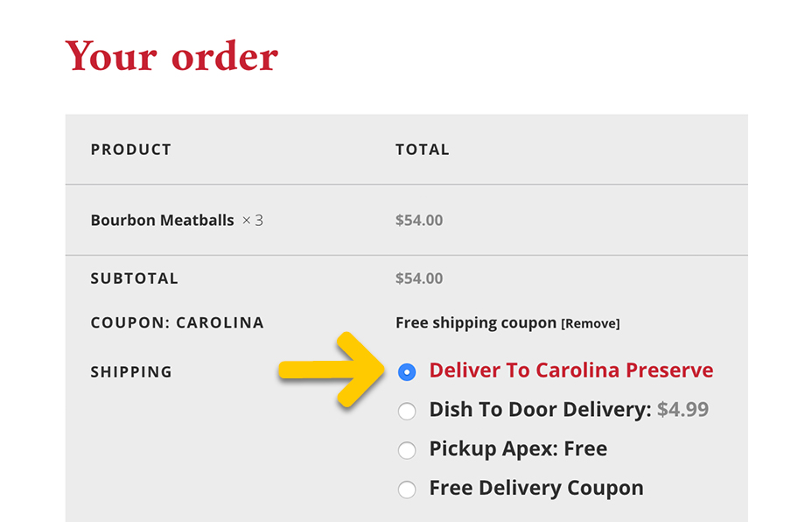Click the unselected Dish To Door radio circle
The image size is (812, 522).
[407, 411]
